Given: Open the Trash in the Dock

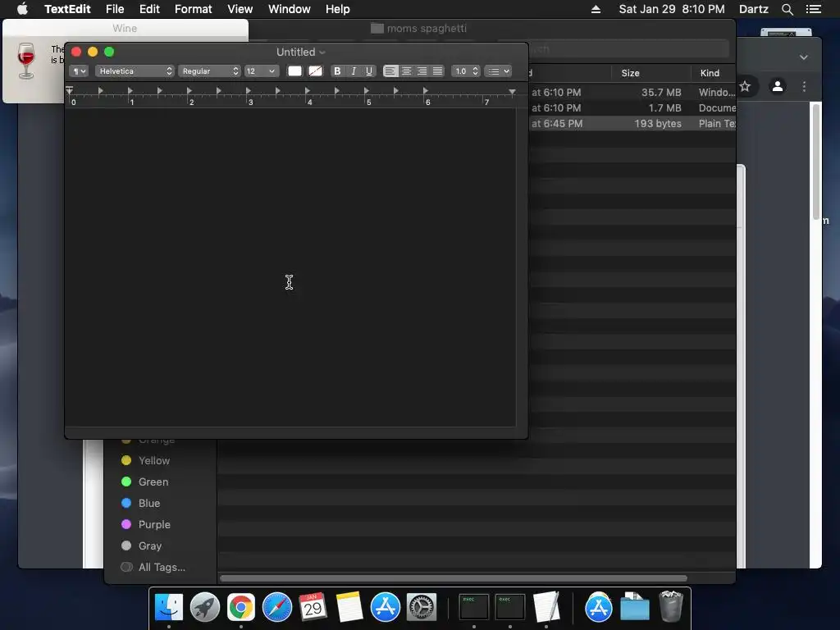Looking at the screenshot, I should pyautogui.click(x=671, y=606).
